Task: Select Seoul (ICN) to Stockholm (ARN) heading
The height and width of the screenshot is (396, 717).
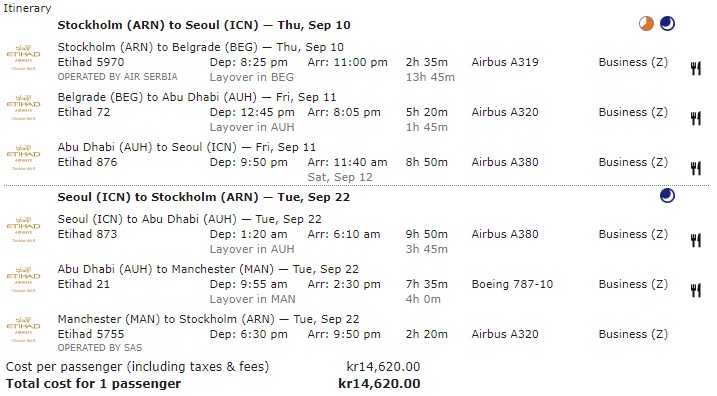Action: tap(203, 198)
